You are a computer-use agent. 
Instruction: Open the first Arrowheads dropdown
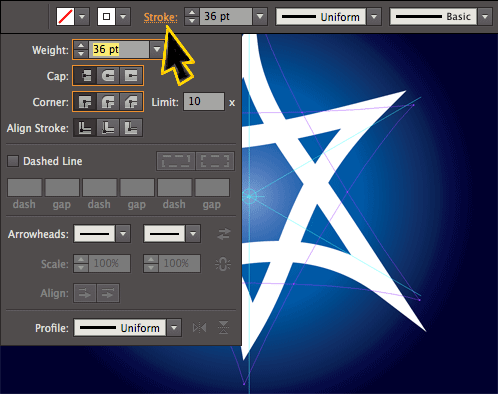point(123,234)
